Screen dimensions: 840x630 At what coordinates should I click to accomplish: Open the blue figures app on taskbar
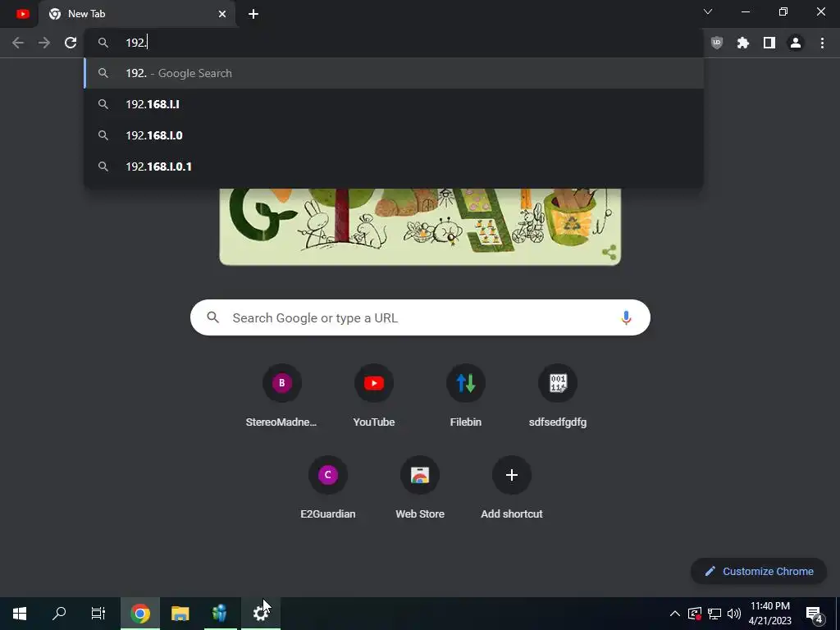(x=220, y=614)
